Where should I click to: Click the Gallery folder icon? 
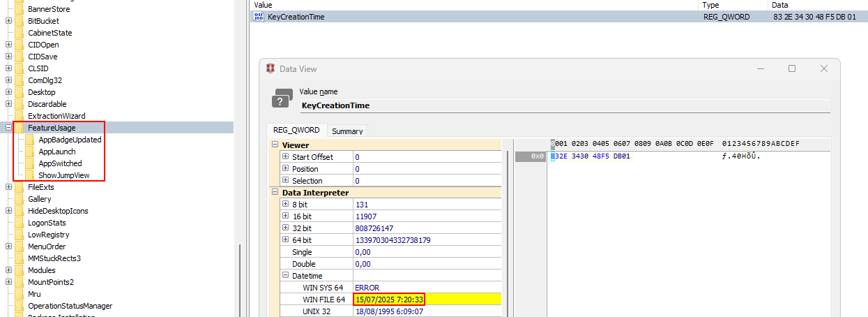pyautogui.click(x=18, y=199)
